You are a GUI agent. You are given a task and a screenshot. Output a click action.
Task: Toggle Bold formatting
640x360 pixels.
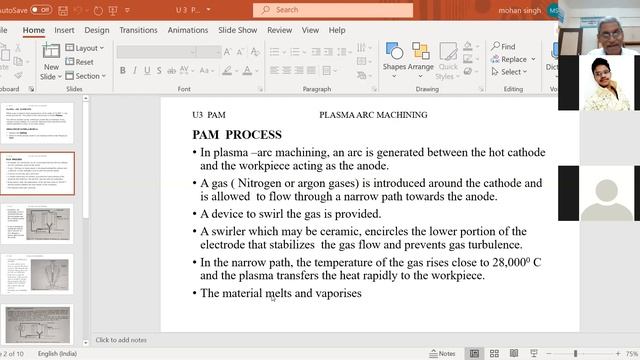point(122,71)
